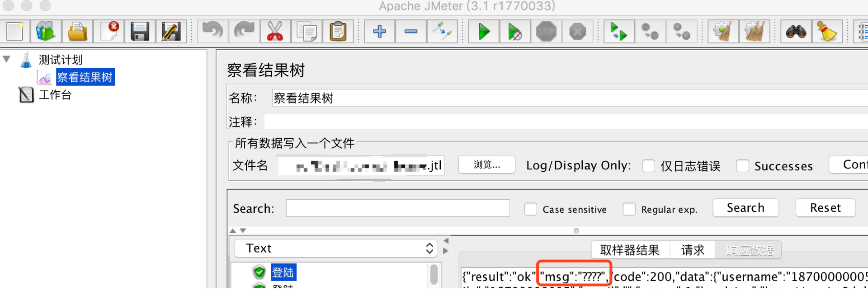Start the test with the green play icon

click(x=484, y=32)
